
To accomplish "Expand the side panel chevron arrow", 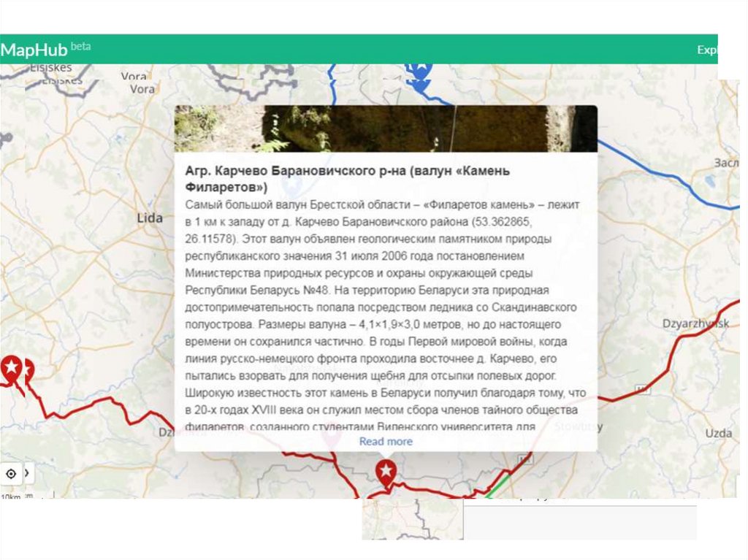I will pyautogui.click(x=28, y=473).
